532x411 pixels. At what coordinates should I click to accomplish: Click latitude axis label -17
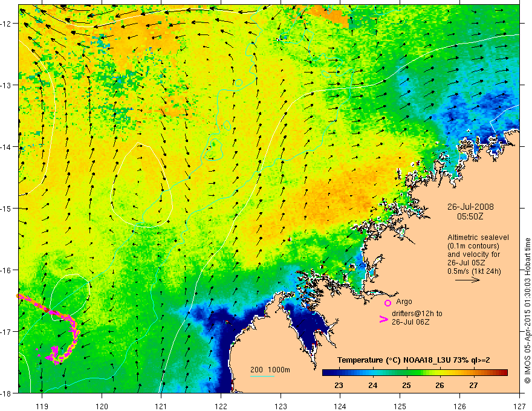point(7,331)
